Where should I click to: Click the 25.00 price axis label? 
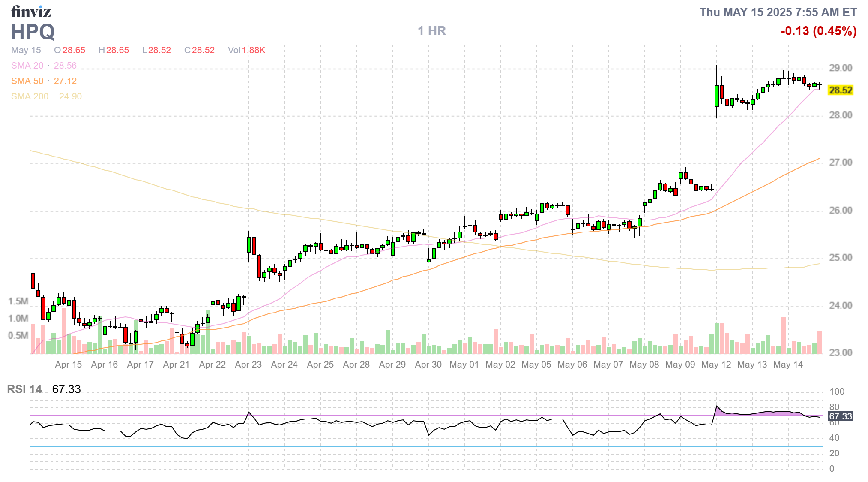tap(840, 257)
